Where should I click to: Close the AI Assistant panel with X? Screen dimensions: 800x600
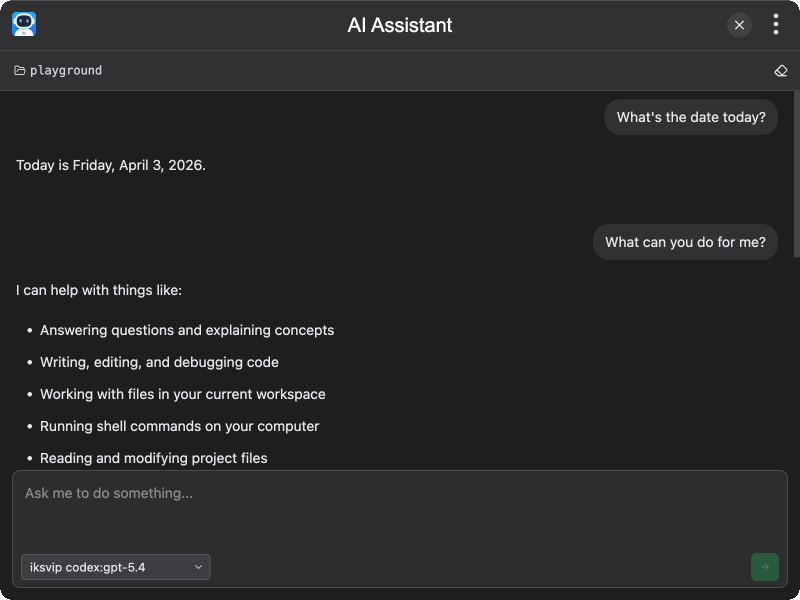739,25
